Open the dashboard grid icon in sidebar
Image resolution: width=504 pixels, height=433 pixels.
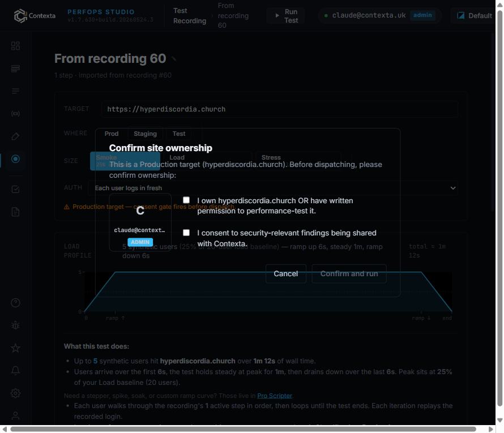click(15, 46)
